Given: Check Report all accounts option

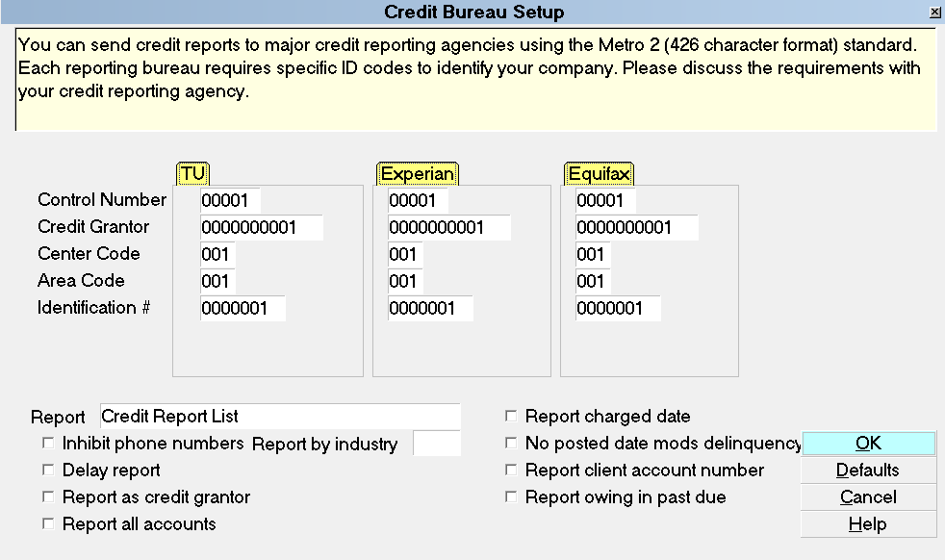Looking at the screenshot, I should coord(48,523).
